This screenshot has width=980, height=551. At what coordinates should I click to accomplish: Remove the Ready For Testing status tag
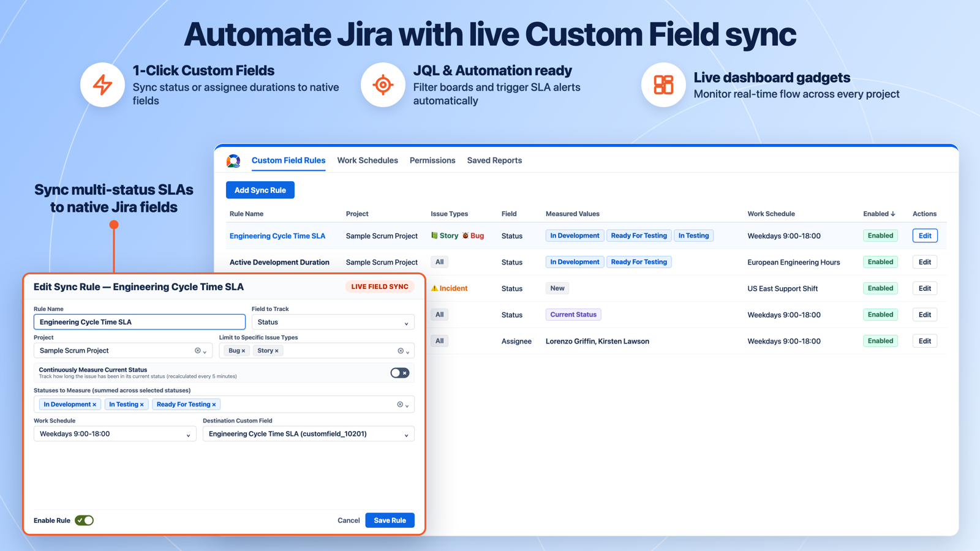(214, 405)
